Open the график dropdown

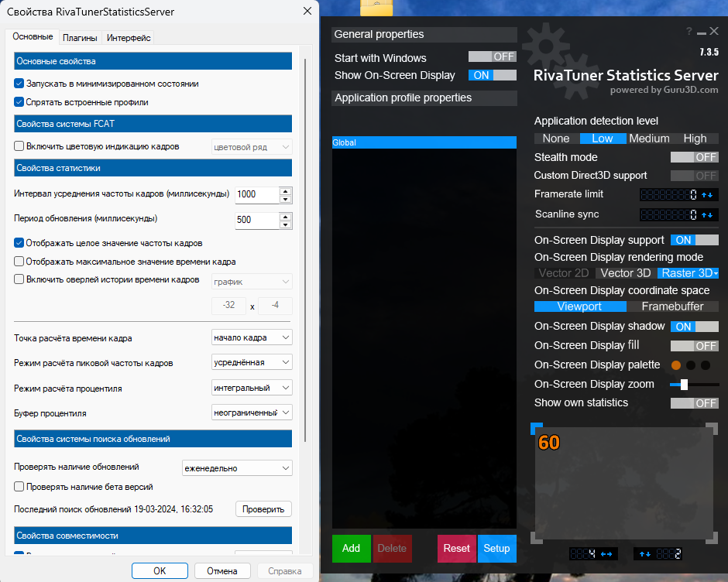tap(252, 282)
